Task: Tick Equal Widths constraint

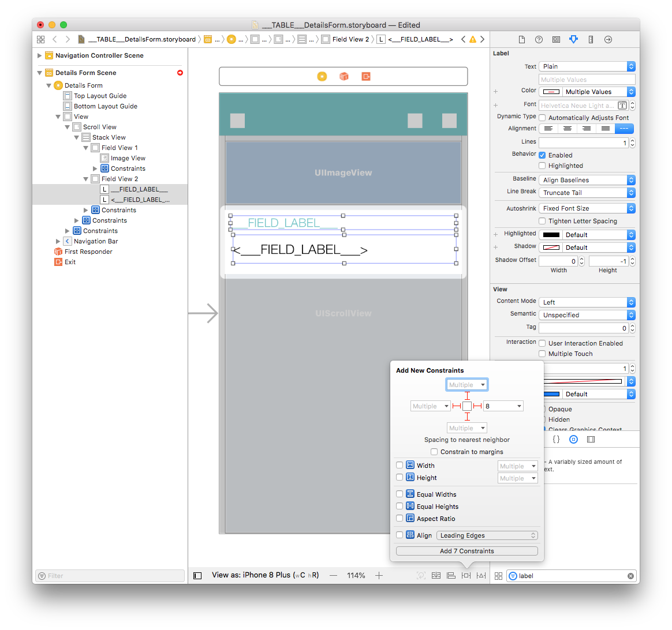Action: pyautogui.click(x=400, y=494)
